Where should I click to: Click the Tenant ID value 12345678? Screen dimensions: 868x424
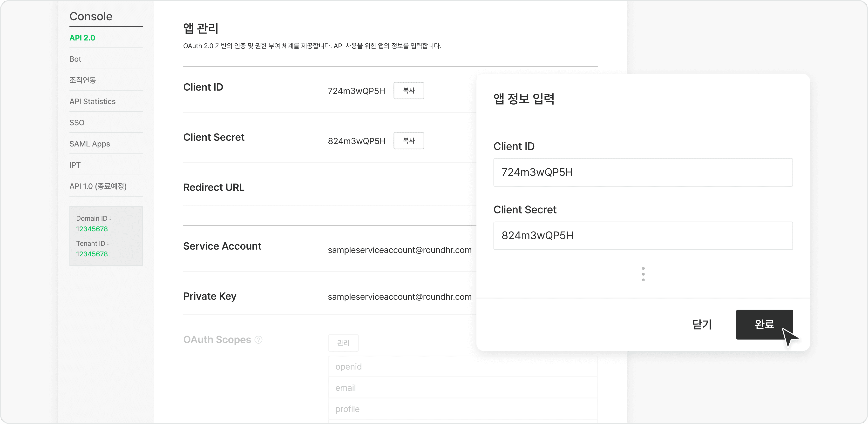(x=92, y=254)
